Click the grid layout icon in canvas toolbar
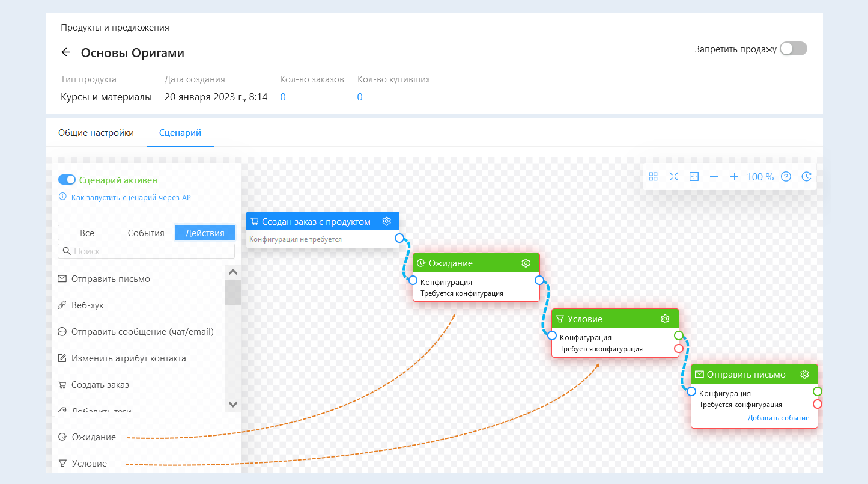This screenshot has height=484, width=868. point(654,177)
